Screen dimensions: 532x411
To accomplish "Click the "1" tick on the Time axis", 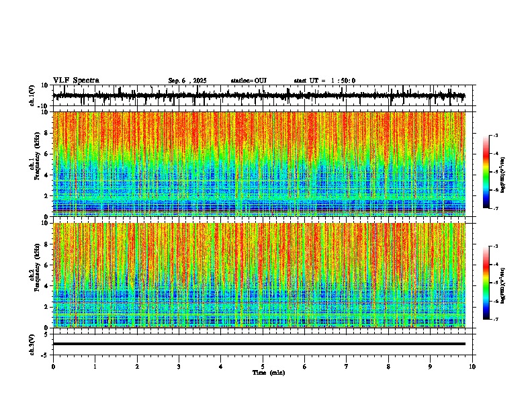I will [95, 367].
